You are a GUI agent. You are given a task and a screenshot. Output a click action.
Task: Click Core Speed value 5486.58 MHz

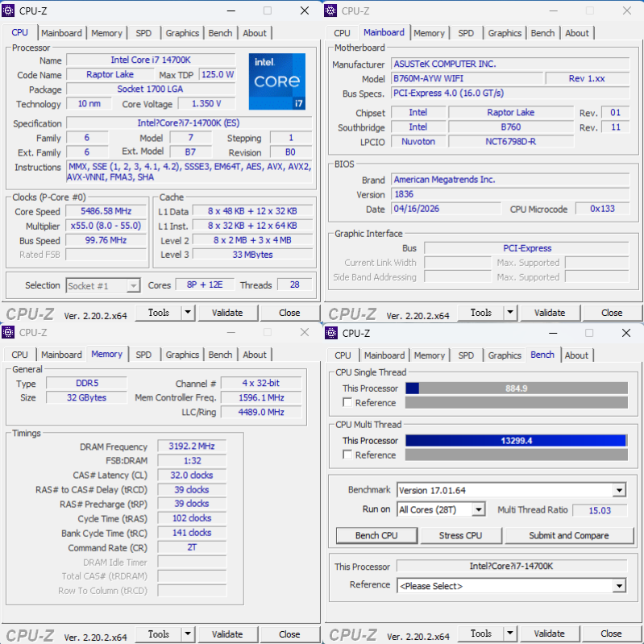click(x=106, y=211)
